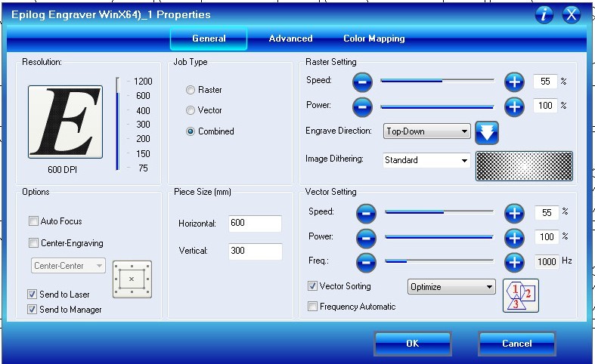The width and height of the screenshot is (595, 364).
Task: Select 400 on the resolution scale
Action: [x=143, y=111]
